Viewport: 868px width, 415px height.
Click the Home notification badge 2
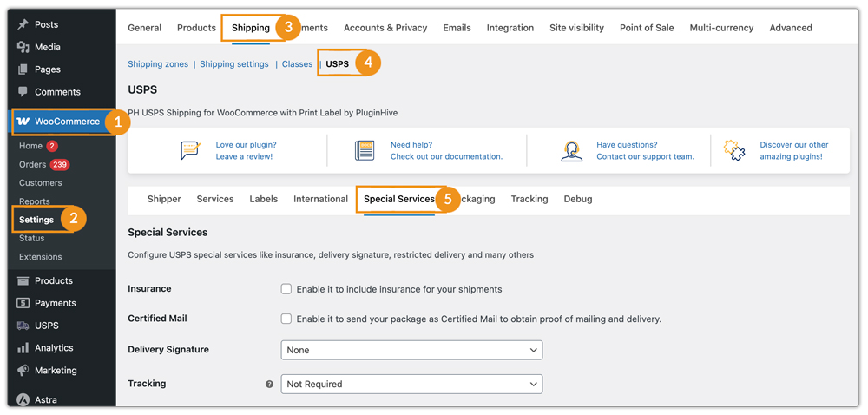(52, 146)
